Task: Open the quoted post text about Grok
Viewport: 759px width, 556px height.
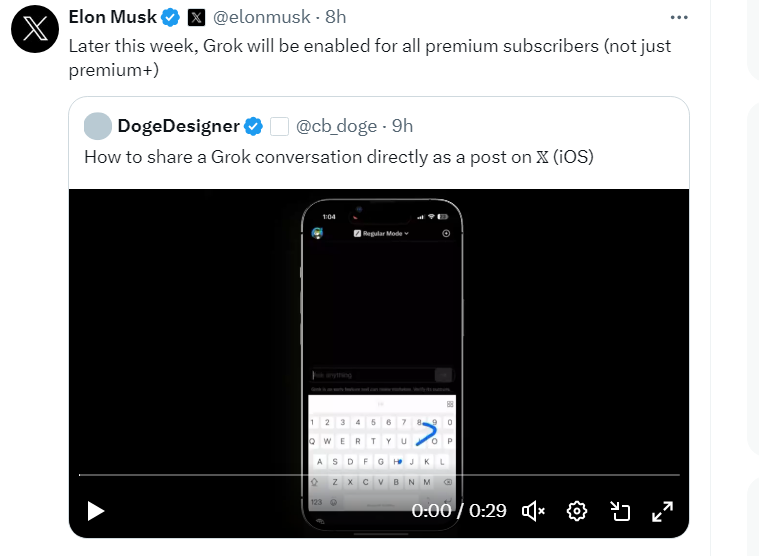Action: (x=339, y=157)
